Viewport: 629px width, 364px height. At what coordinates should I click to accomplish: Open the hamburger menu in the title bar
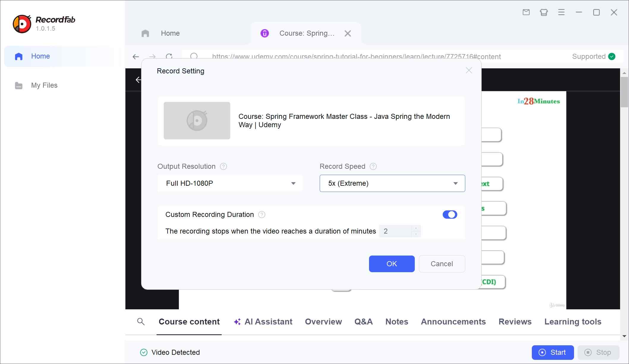click(x=561, y=12)
